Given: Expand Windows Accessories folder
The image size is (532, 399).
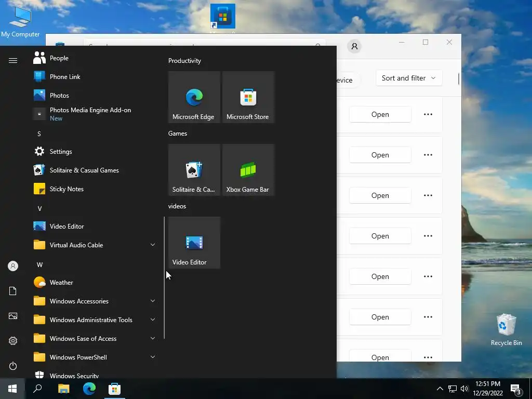Looking at the screenshot, I should (95, 301).
